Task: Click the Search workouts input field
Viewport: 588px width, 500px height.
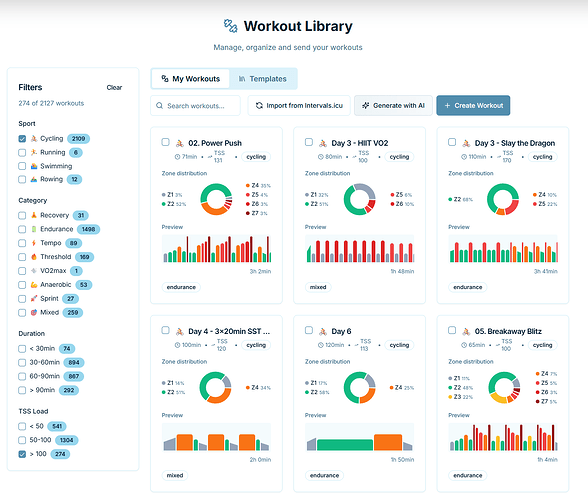Action: (x=195, y=106)
